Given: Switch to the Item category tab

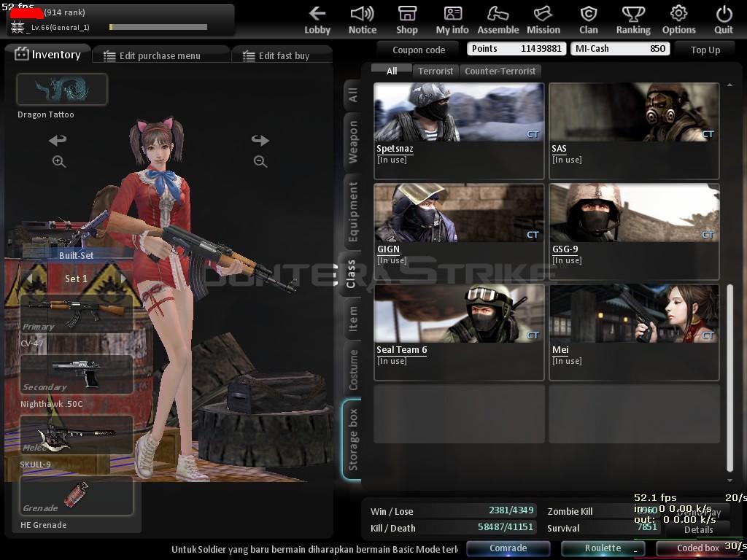Looking at the screenshot, I should [352, 319].
